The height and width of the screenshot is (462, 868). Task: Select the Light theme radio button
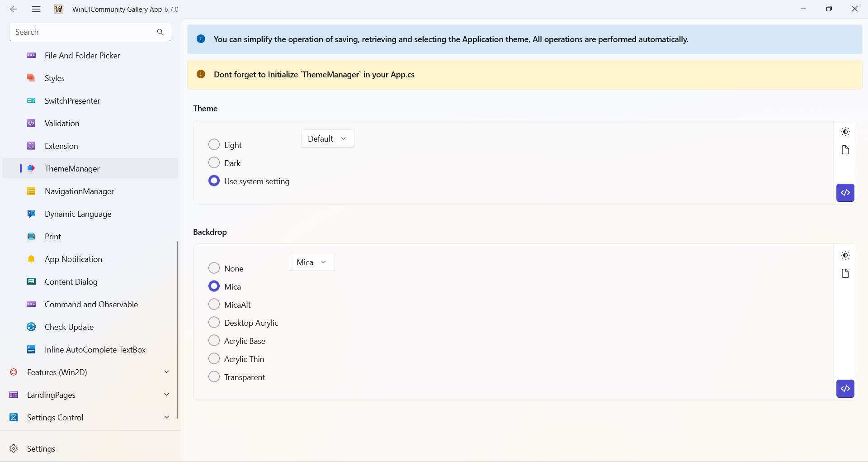tap(214, 145)
